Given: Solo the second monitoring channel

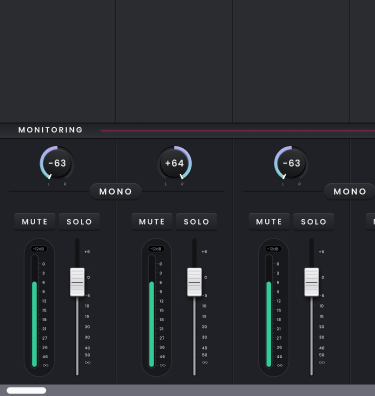Looking at the screenshot, I should (196, 222).
